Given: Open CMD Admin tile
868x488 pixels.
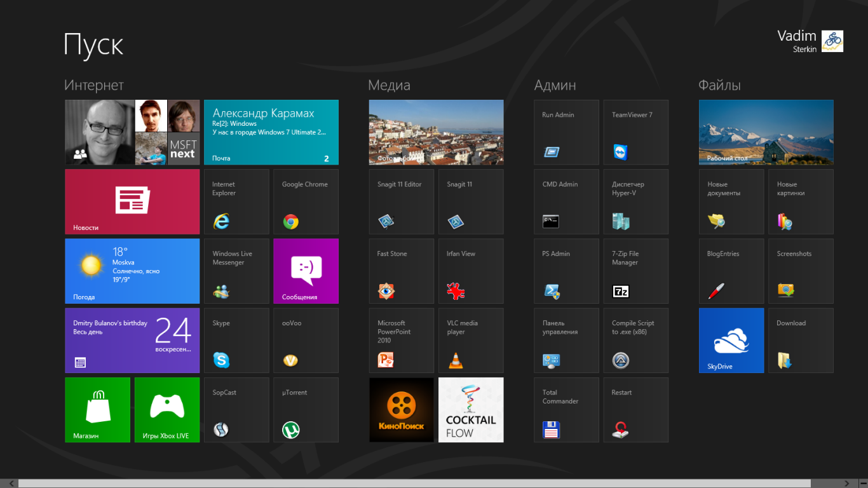Looking at the screenshot, I should click(x=566, y=201).
